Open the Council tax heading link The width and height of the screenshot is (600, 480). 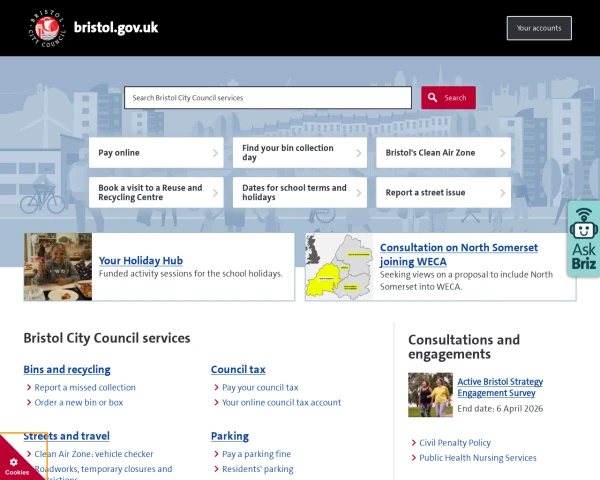238,369
